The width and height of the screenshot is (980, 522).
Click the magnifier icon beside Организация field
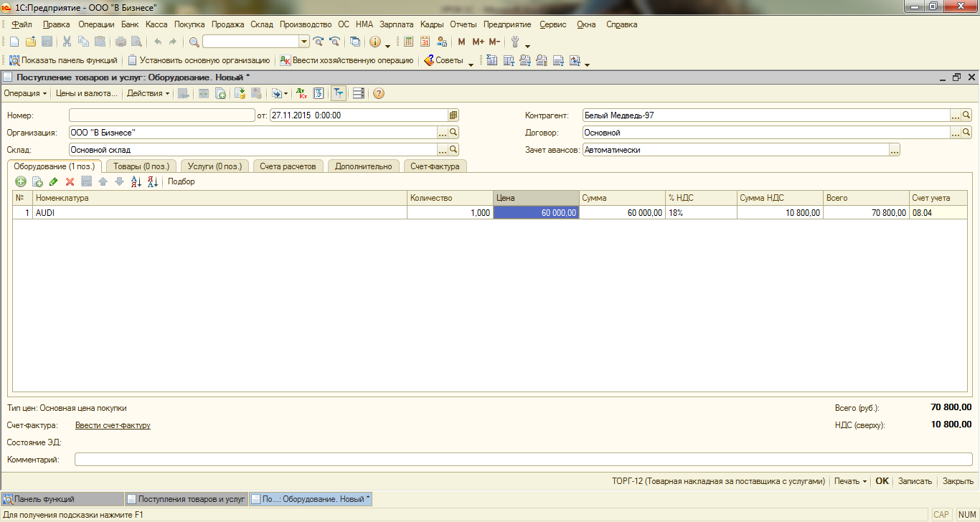click(x=453, y=133)
